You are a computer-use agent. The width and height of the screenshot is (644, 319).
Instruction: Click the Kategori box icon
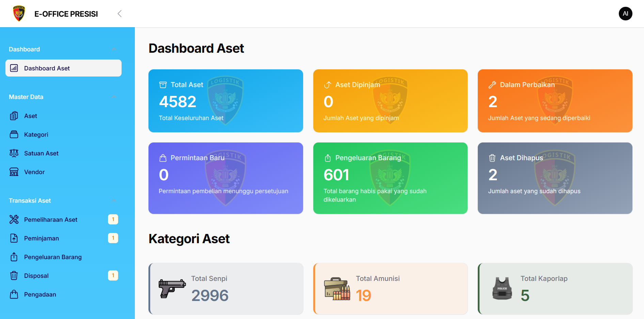(14, 135)
